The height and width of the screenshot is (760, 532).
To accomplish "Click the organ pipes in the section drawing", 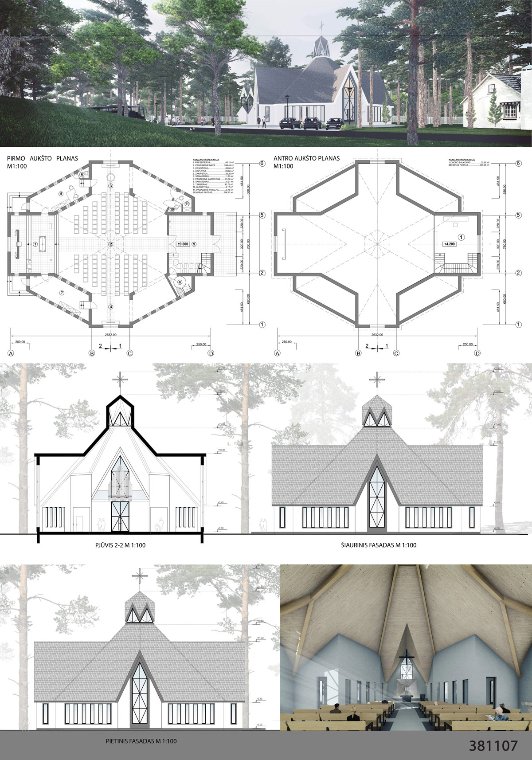I will [119, 486].
